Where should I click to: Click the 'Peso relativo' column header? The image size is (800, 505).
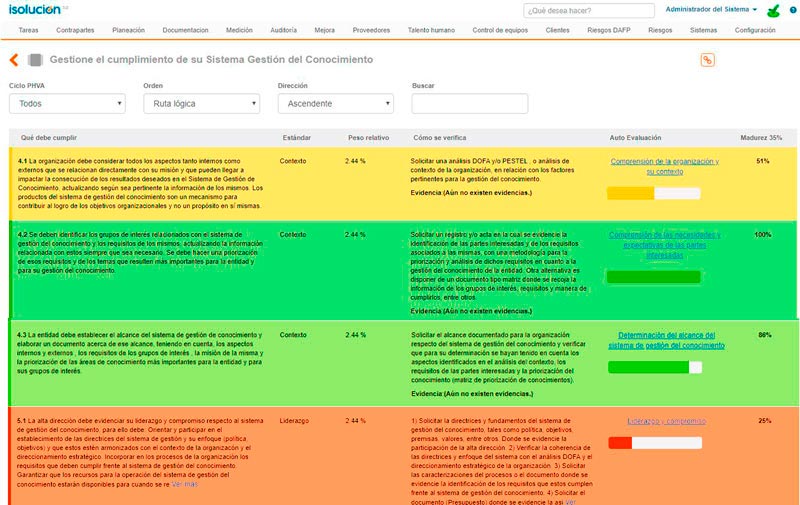coord(368,138)
